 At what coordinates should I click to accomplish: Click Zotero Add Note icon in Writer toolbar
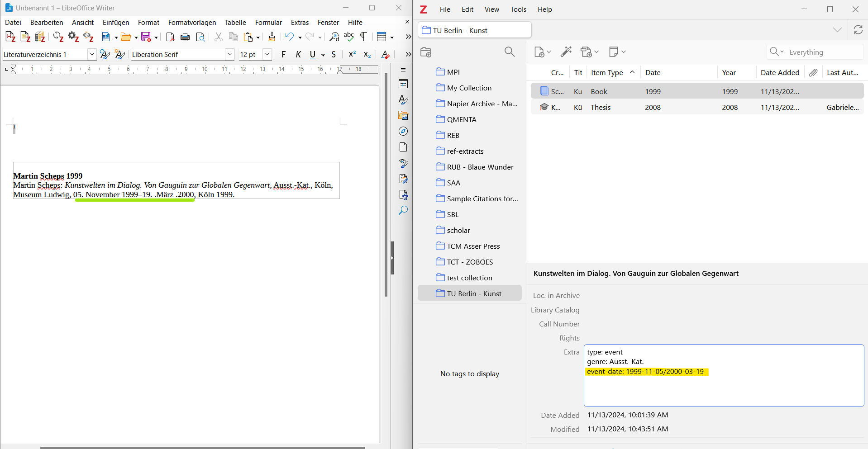[25, 37]
